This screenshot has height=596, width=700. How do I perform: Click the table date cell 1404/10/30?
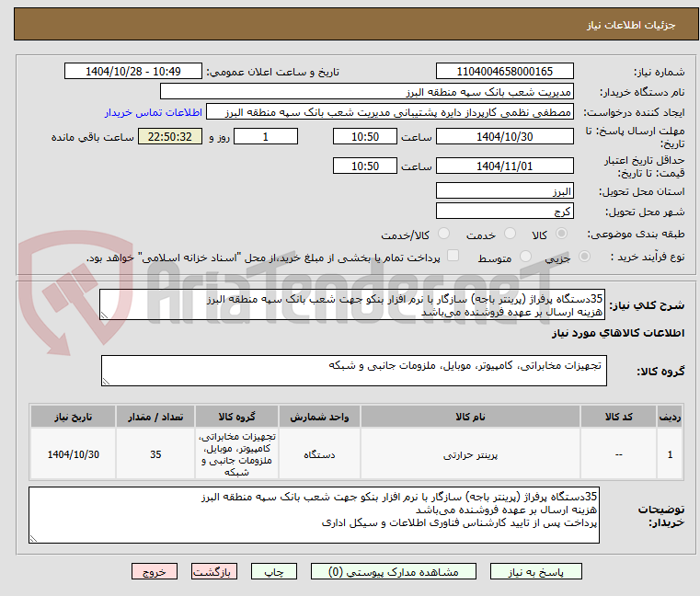(74, 454)
